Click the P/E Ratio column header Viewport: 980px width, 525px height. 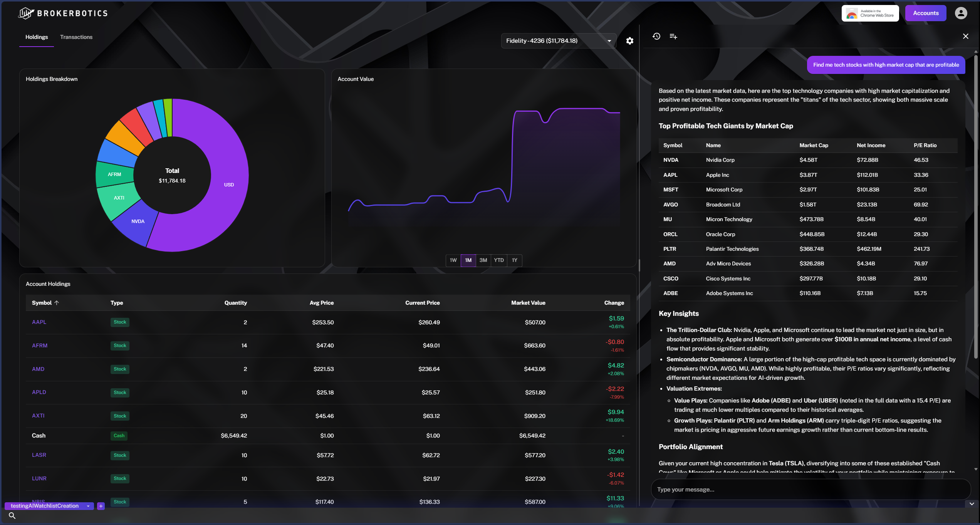(x=925, y=145)
